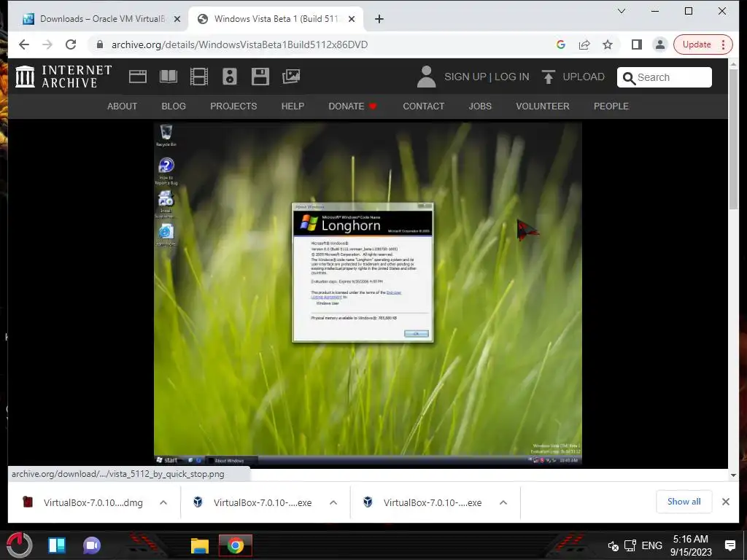747x560 pixels.
Task: Expand options for the dmg download
Action: [x=163, y=502]
